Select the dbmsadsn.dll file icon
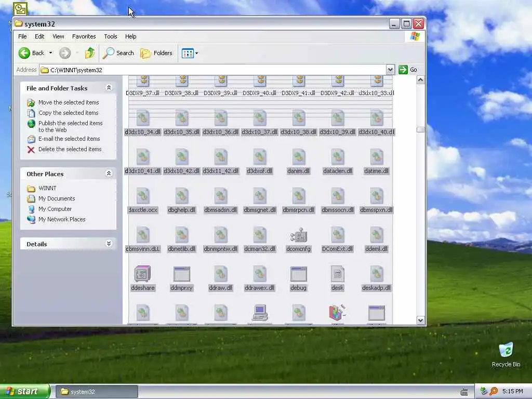 [220, 196]
